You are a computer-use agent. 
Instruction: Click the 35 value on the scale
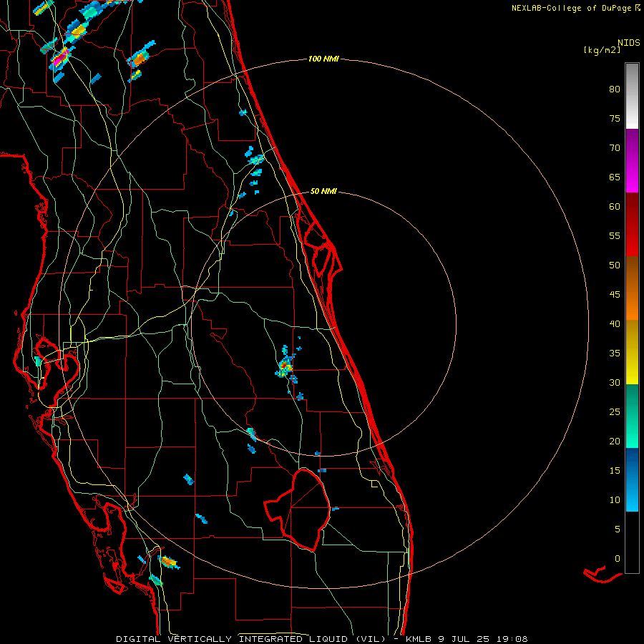[x=615, y=353]
